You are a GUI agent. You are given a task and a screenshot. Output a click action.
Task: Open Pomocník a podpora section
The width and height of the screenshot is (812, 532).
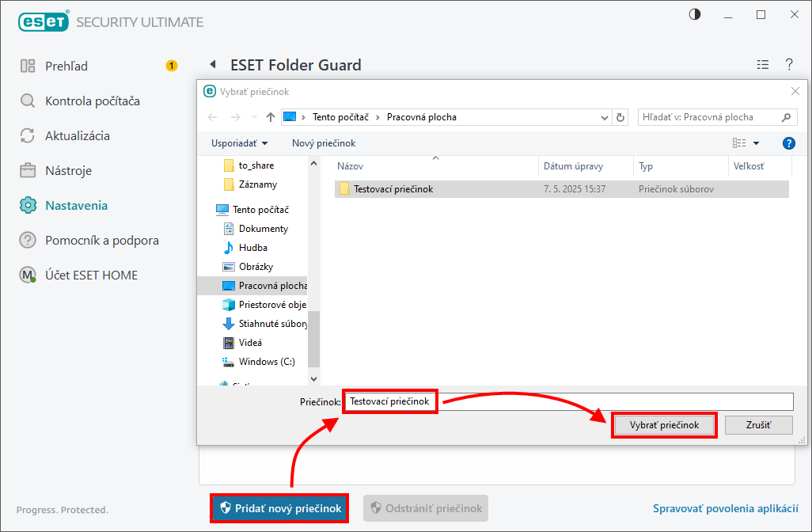point(89,241)
